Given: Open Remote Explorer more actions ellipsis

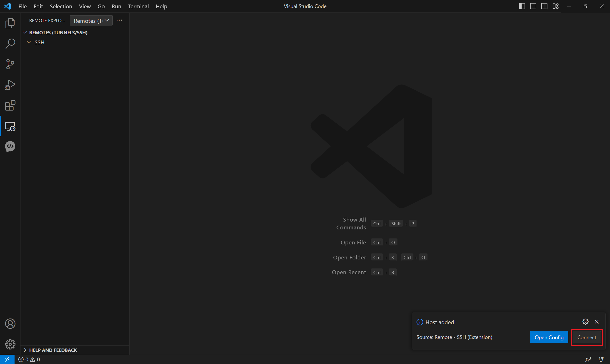Looking at the screenshot, I should [119, 20].
